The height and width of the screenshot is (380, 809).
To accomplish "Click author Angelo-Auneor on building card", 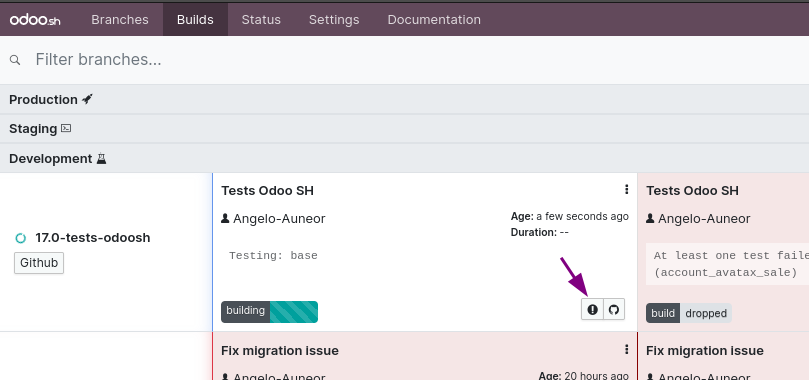I will [x=279, y=219].
